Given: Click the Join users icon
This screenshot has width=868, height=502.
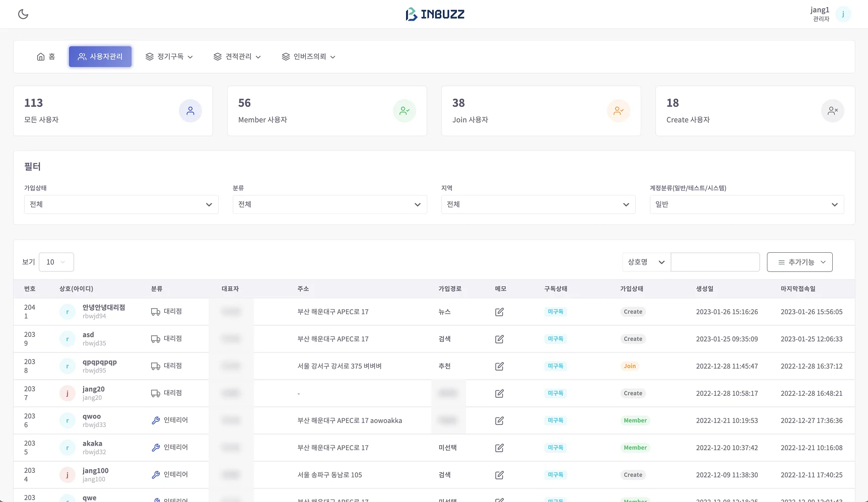Looking at the screenshot, I should pos(619,111).
